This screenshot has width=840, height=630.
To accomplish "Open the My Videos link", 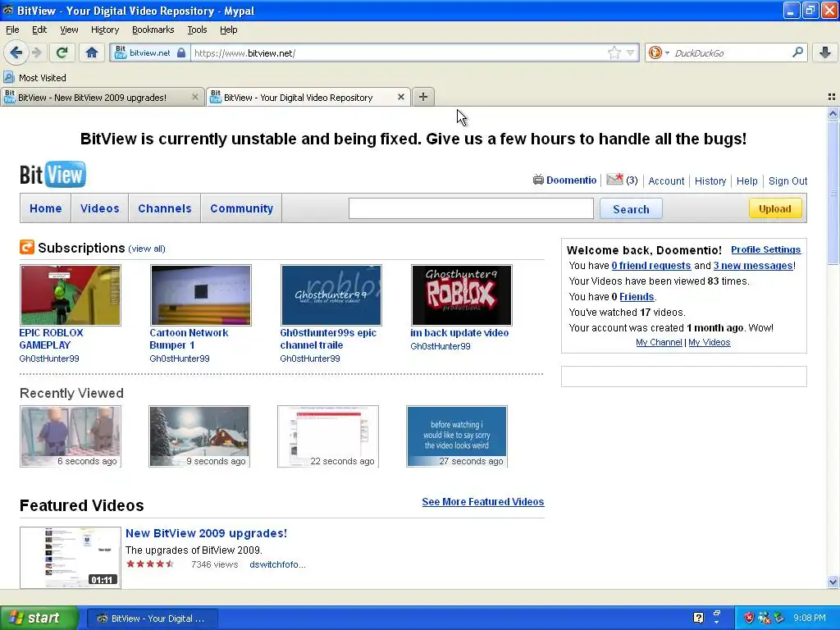I will pos(710,342).
